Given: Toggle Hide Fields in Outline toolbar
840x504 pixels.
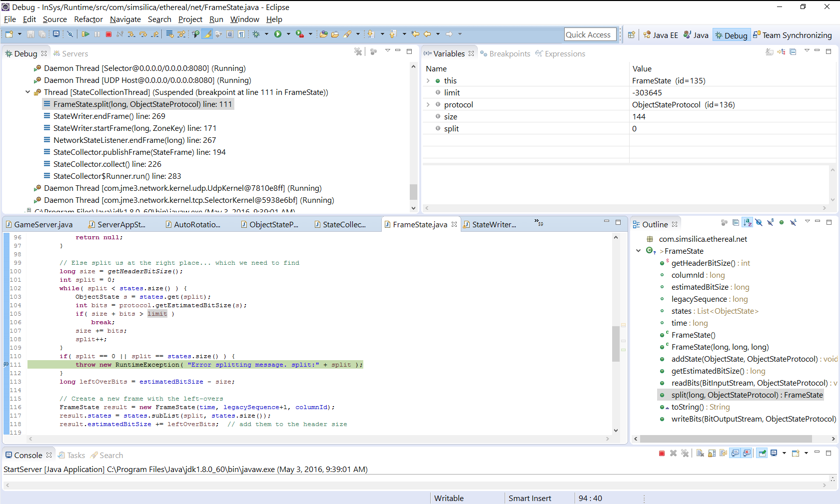Looking at the screenshot, I should [759, 223].
